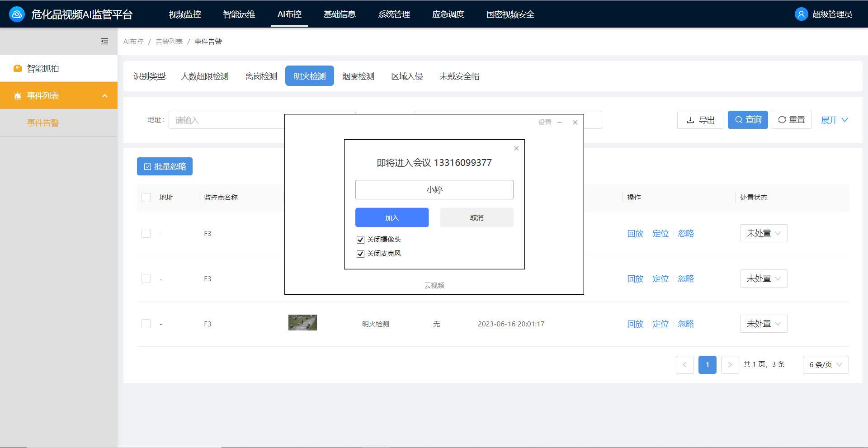The width and height of the screenshot is (868, 448).
Task: Open the first 未处置 status dropdown
Action: (x=763, y=233)
